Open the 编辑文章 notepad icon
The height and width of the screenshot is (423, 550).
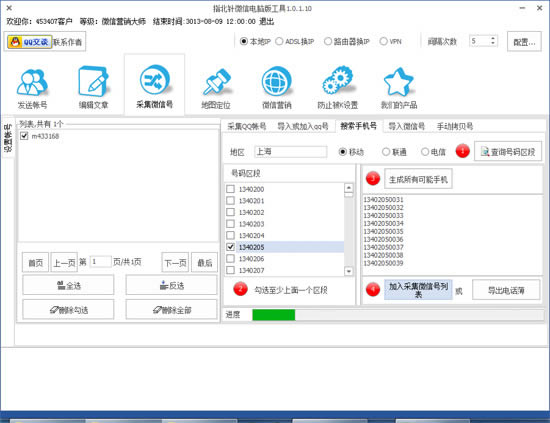93,82
